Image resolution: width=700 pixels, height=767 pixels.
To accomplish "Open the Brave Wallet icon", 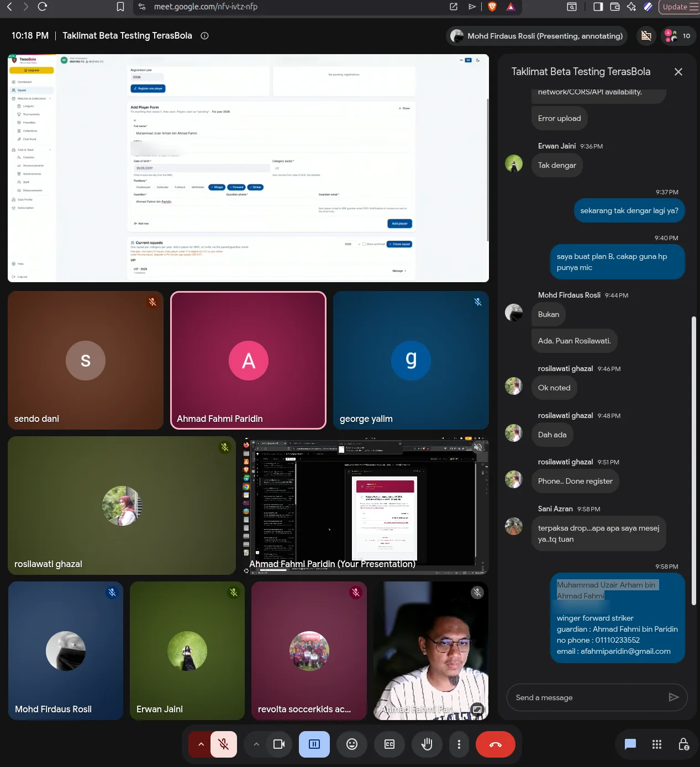I will pyautogui.click(x=615, y=7).
